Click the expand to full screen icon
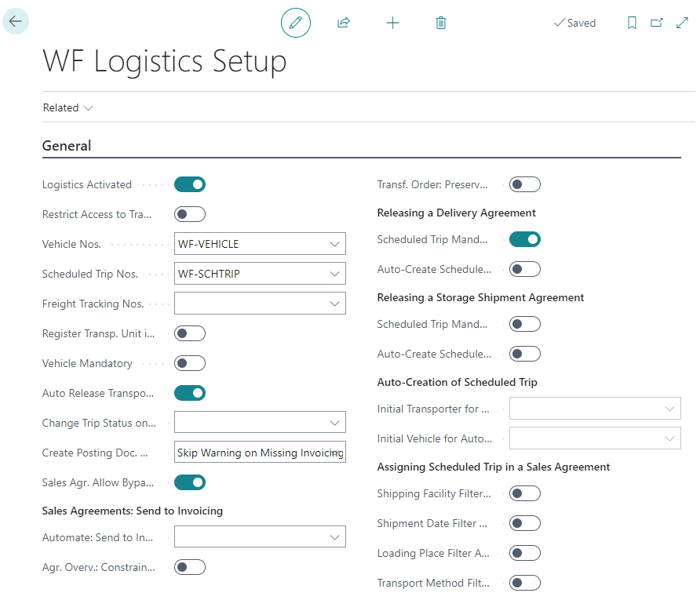 click(x=682, y=23)
